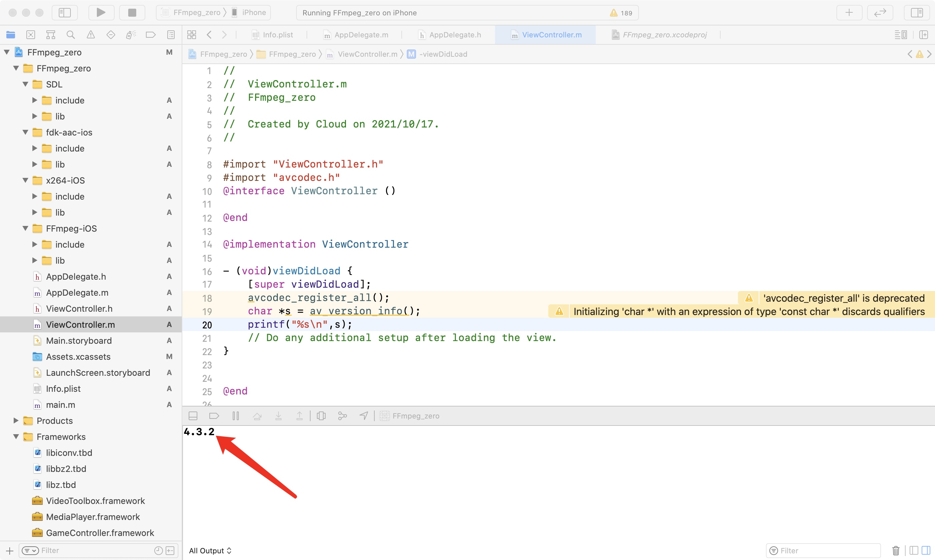The height and width of the screenshot is (560, 935).
Task: Hide the debug area toggle button
Action: point(193,416)
